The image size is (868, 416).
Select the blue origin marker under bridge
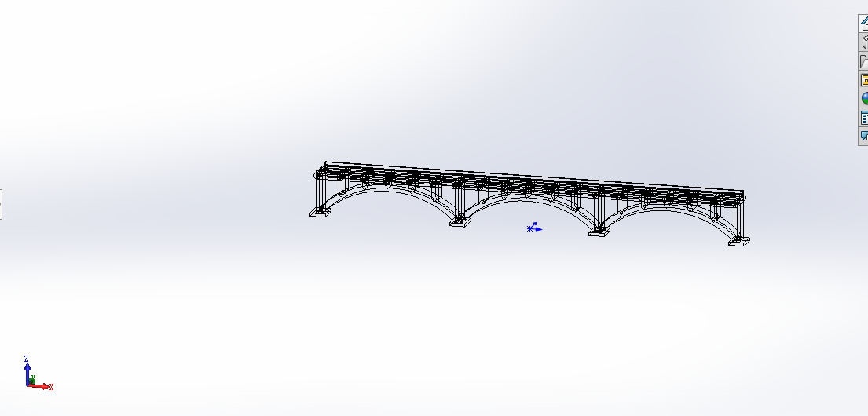[534, 228]
